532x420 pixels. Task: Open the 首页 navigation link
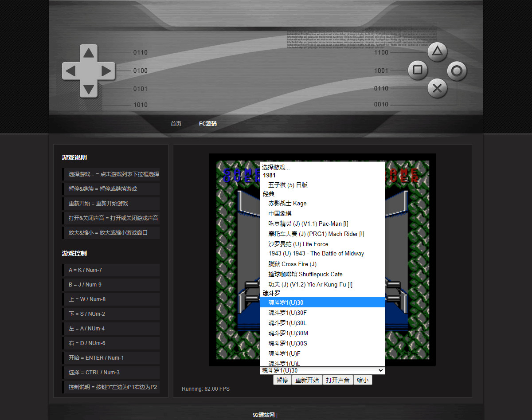point(176,124)
